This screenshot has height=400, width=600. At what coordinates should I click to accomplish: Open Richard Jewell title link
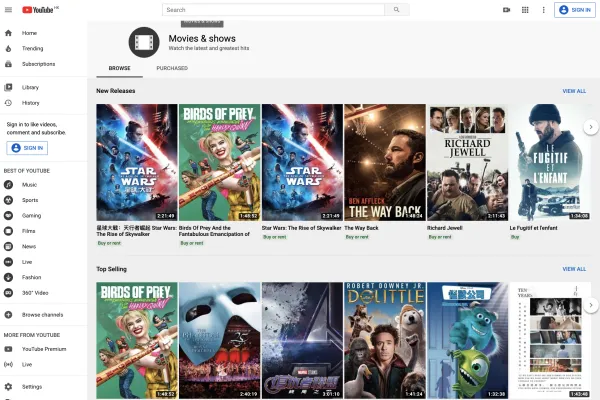click(x=445, y=228)
